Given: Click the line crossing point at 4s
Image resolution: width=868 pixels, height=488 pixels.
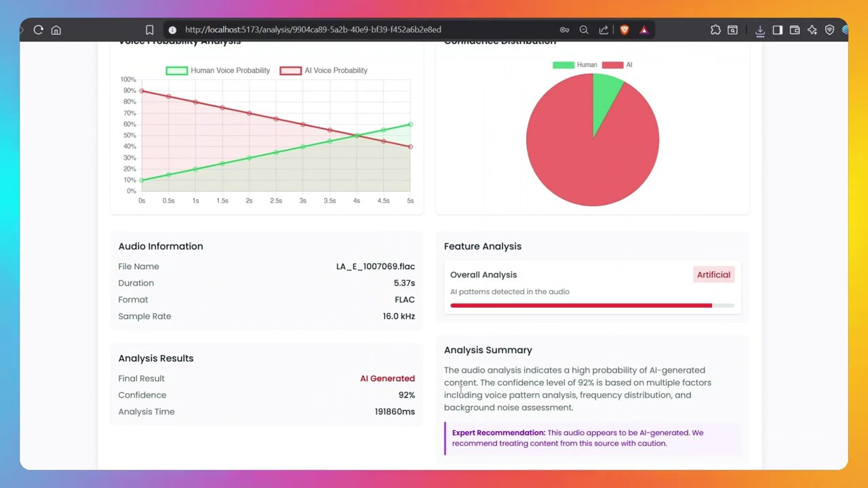Looking at the screenshot, I should pyautogui.click(x=357, y=136).
